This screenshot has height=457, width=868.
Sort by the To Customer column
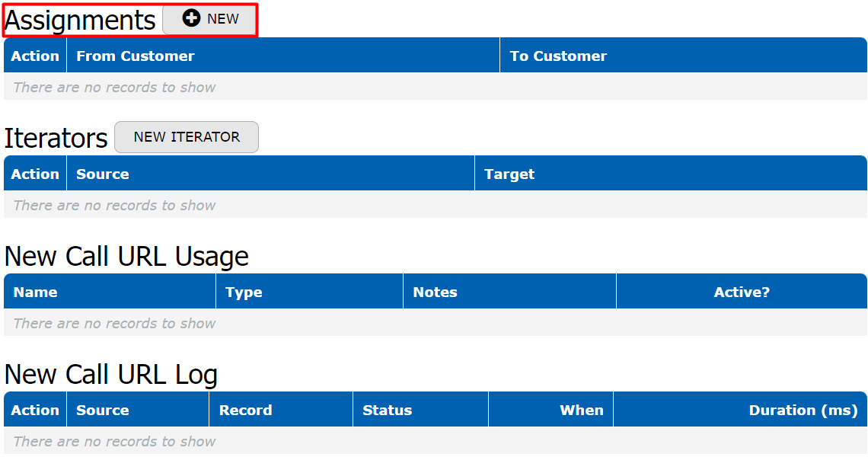coord(684,56)
